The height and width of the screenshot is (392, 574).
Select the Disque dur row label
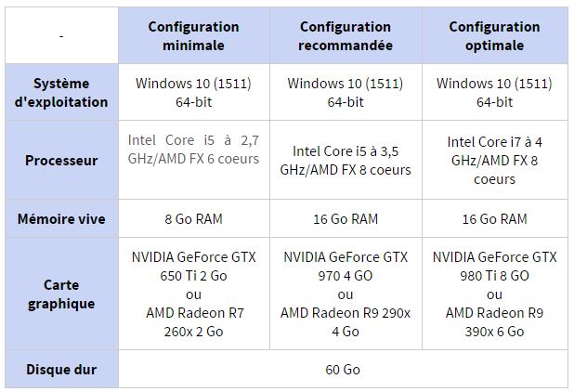tap(61, 369)
